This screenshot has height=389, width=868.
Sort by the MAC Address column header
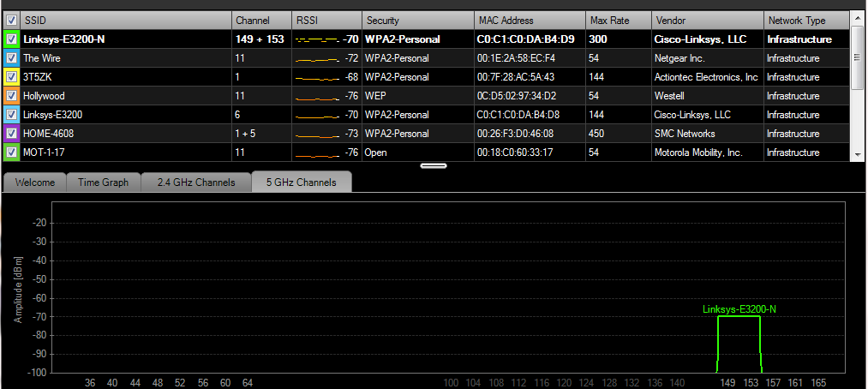tap(530, 21)
